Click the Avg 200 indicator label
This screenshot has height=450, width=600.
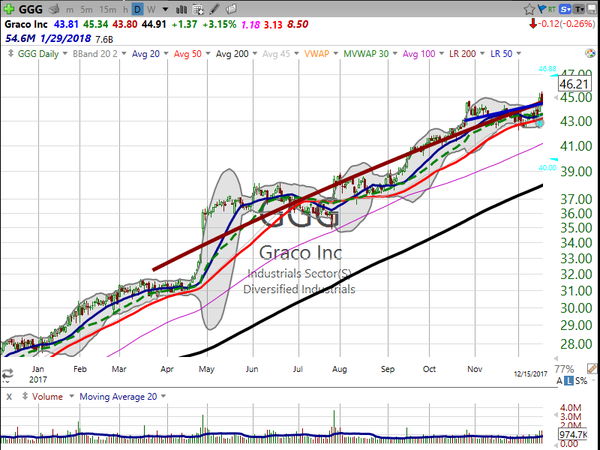(x=232, y=54)
